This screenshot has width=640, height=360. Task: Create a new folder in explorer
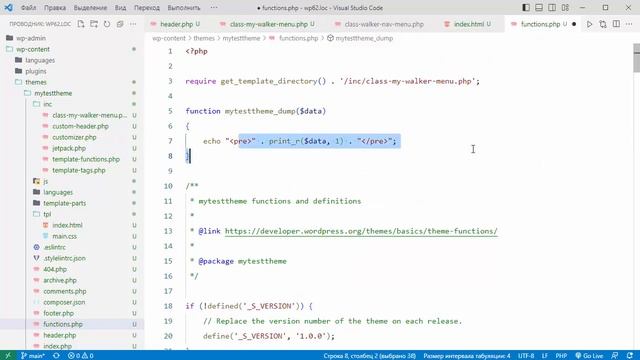point(94,24)
